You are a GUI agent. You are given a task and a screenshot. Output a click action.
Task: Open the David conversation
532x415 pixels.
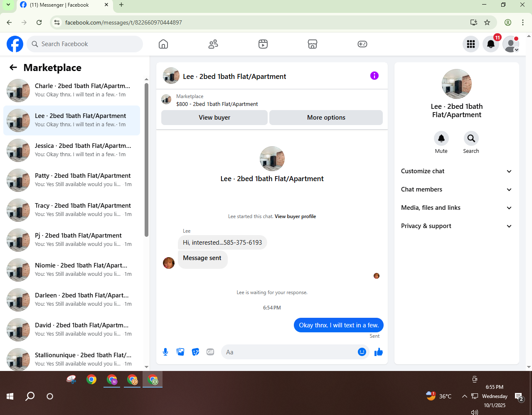[x=72, y=330]
